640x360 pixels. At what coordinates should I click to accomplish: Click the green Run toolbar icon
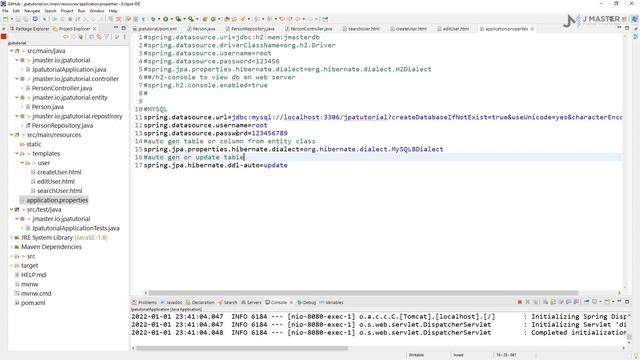[x=166, y=19]
